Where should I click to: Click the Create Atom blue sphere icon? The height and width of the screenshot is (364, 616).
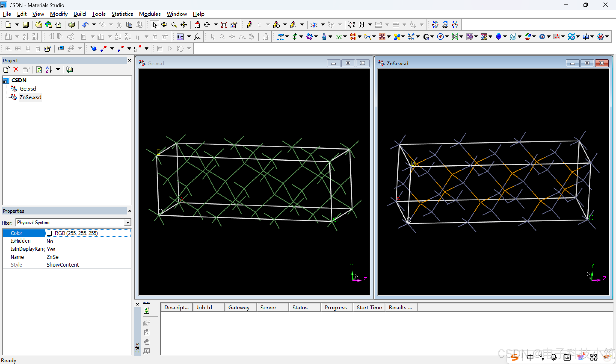click(x=93, y=48)
